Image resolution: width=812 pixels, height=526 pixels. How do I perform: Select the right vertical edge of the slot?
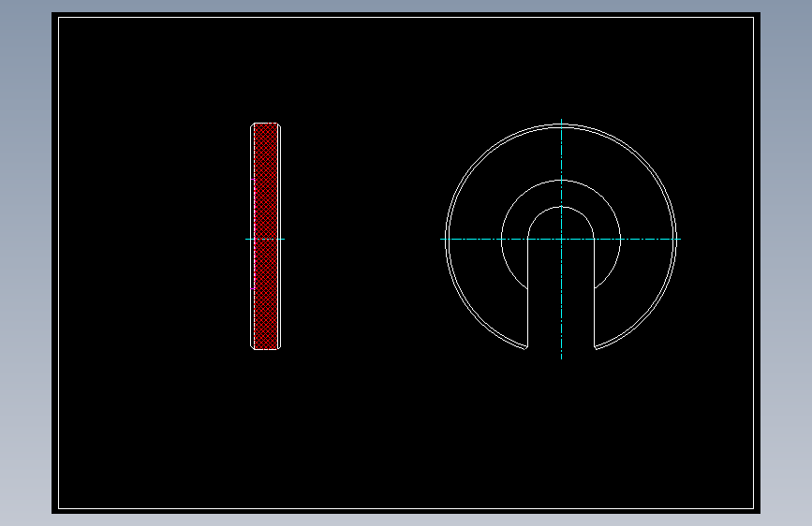tap(595, 293)
